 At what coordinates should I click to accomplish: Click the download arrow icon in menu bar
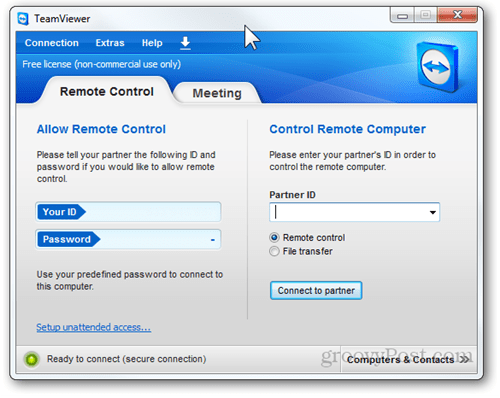[x=185, y=43]
